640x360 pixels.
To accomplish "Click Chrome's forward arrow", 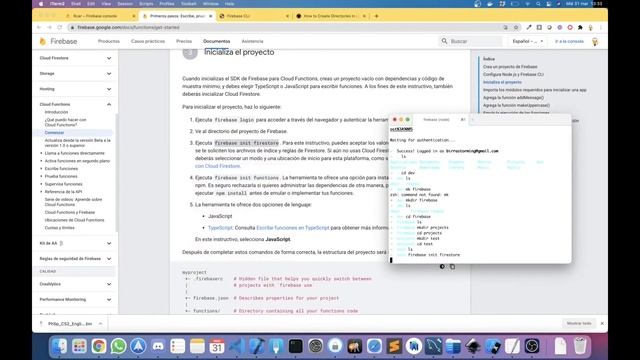I will [x=49, y=27].
